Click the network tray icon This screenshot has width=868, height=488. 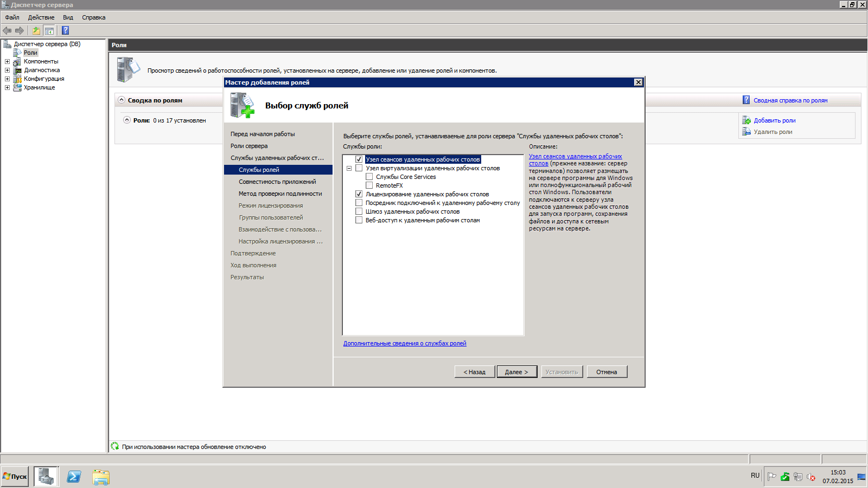798,477
